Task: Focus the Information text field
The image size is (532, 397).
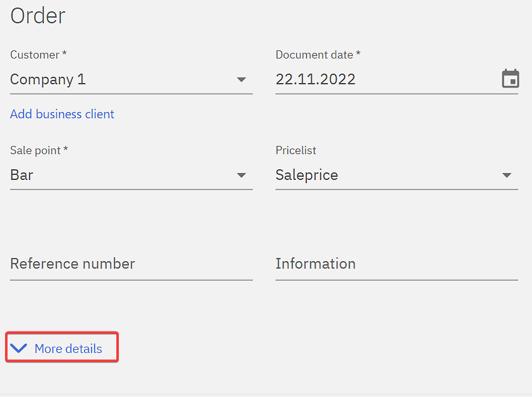Action: [x=396, y=264]
